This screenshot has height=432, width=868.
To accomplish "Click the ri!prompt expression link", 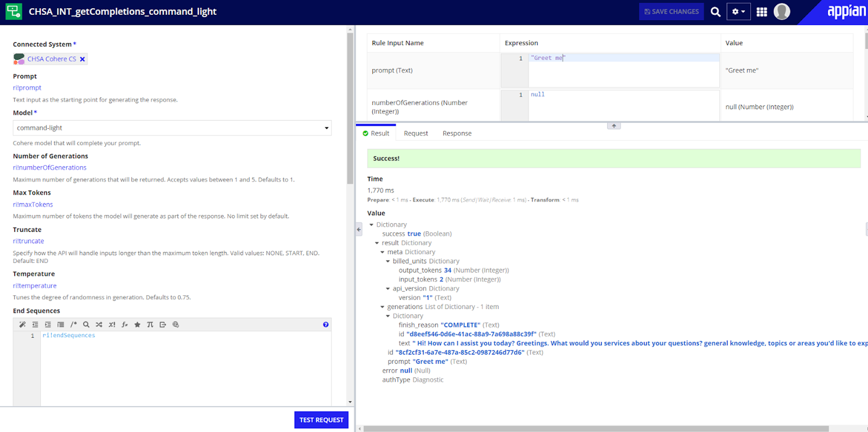I will pyautogui.click(x=27, y=88).
